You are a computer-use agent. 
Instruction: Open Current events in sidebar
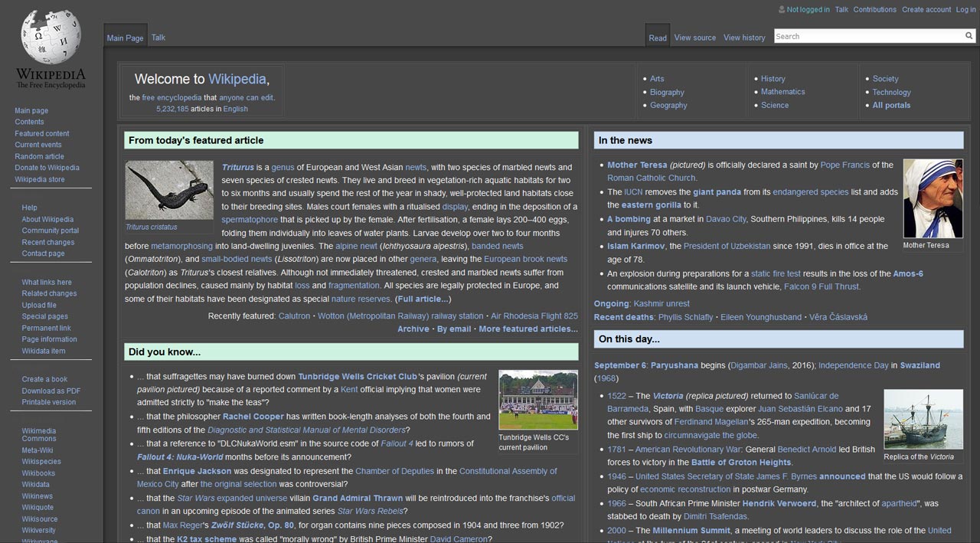tap(38, 145)
